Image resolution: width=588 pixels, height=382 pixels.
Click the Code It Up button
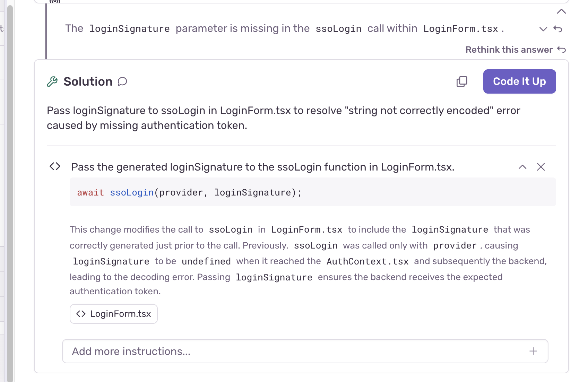click(x=519, y=81)
